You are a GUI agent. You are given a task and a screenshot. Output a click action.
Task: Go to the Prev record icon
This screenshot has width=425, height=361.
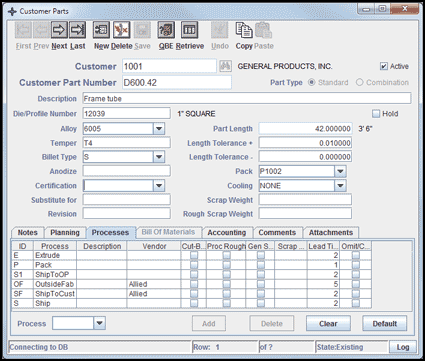pos(42,30)
